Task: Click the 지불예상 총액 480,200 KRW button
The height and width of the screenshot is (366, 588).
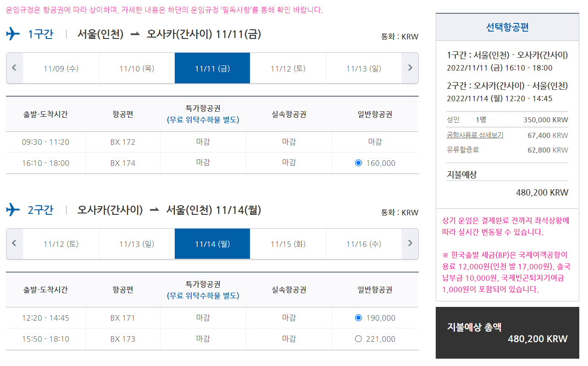Action: [506, 333]
